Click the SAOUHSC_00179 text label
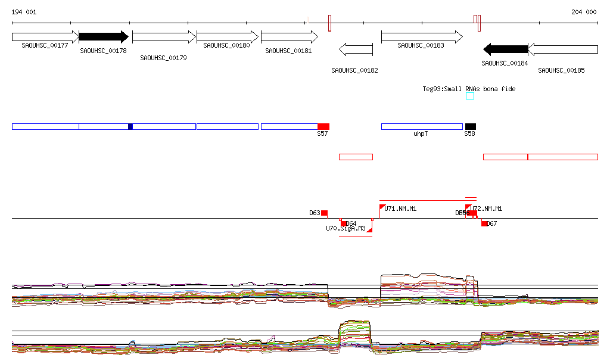Viewport: 610px width, 364px height. click(163, 58)
